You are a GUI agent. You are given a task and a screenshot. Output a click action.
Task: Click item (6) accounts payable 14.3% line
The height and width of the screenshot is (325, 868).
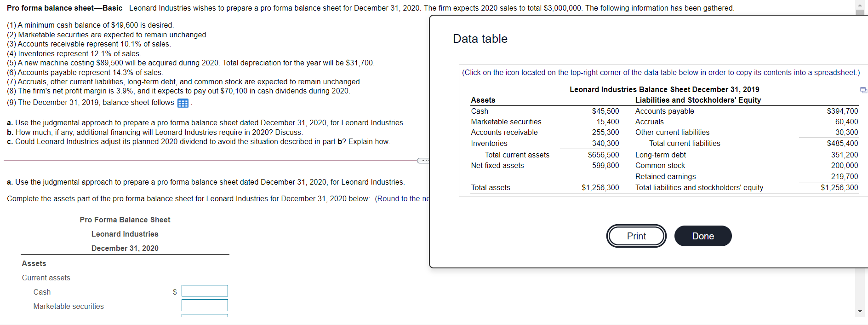(85, 72)
